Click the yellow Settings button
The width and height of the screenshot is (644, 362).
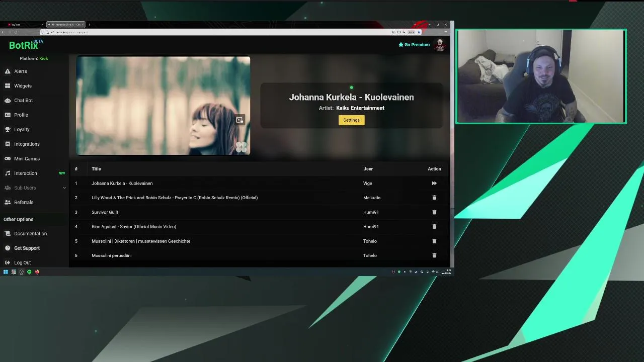coord(351,120)
